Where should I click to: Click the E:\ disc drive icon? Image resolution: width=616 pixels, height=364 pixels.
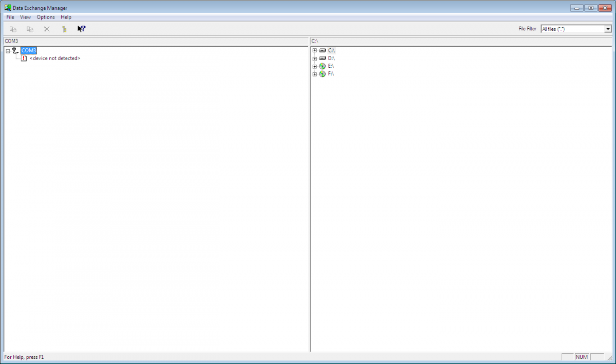[x=322, y=66]
